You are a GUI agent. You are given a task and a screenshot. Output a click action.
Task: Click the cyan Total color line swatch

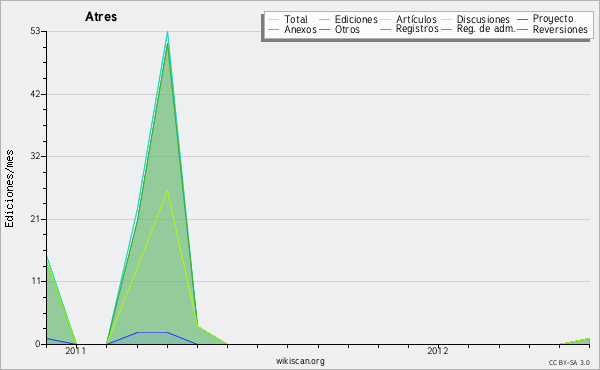click(x=274, y=19)
